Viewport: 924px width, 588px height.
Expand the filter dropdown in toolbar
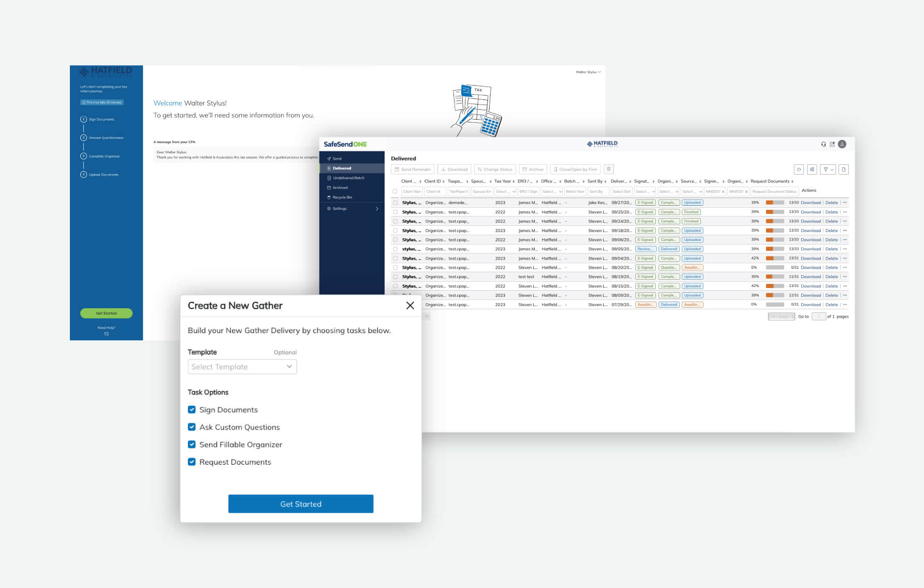[828, 169]
